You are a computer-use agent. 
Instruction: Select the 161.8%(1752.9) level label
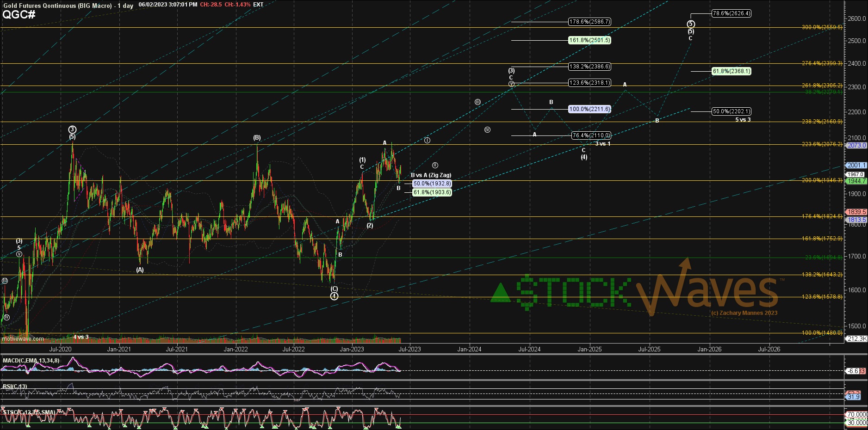tap(822, 239)
